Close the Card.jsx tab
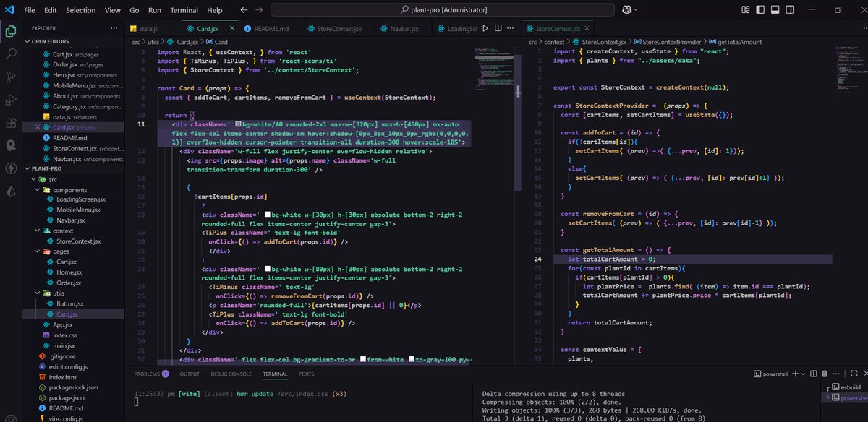The height and width of the screenshot is (422, 868). (233, 28)
